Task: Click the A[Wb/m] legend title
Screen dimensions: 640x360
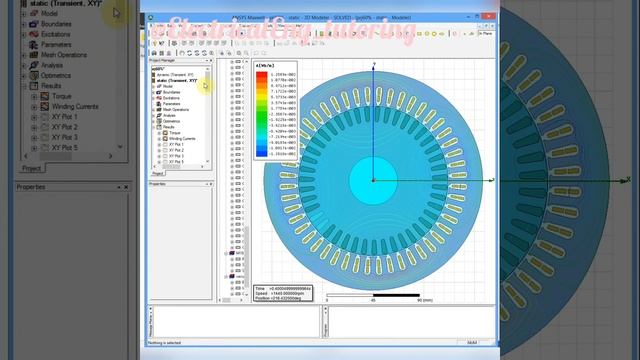Action: pos(265,65)
